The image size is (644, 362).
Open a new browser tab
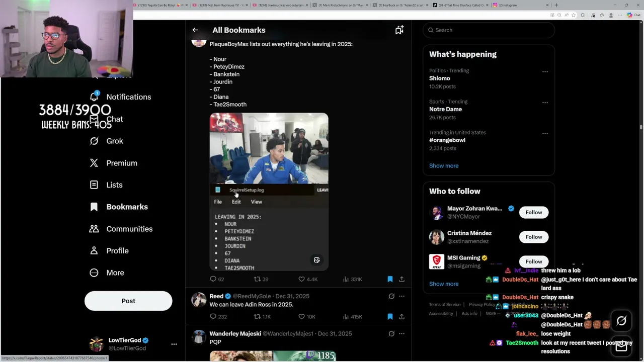pyautogui.click(x=556, y=5)
